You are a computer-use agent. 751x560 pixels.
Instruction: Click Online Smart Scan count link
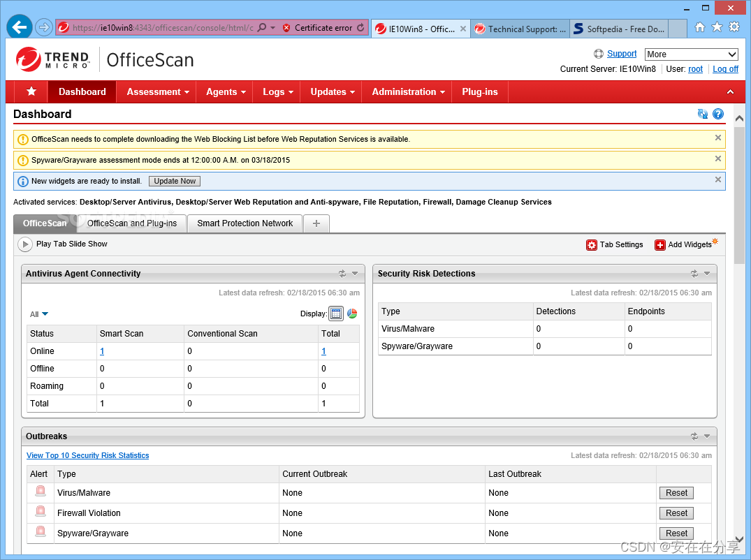(102, 351)
